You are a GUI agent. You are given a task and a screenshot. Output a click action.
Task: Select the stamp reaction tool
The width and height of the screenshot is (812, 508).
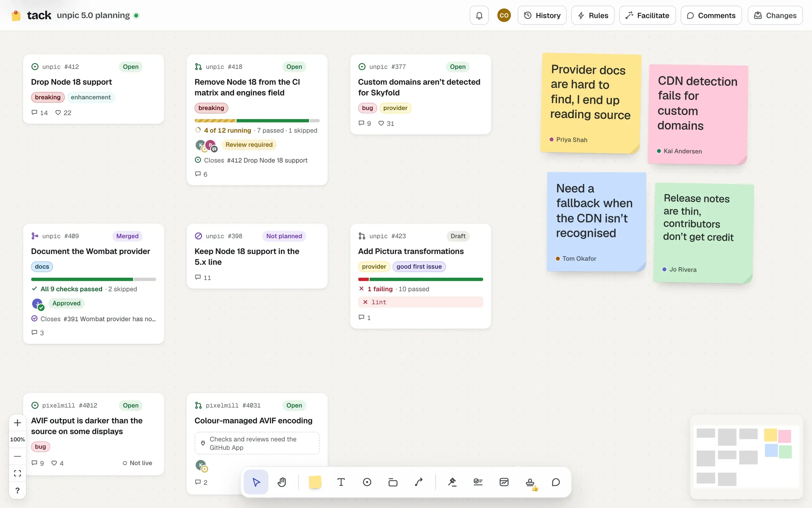[530, 482]
